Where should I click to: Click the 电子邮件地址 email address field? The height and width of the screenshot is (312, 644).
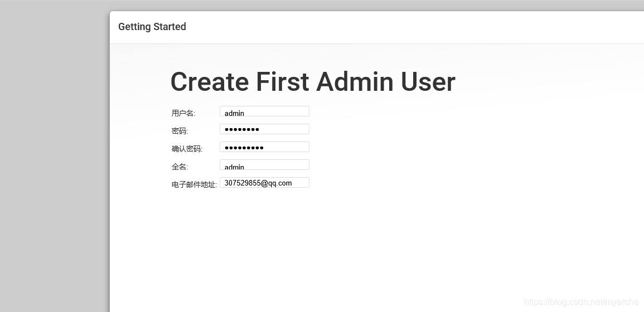coord(264,183)
